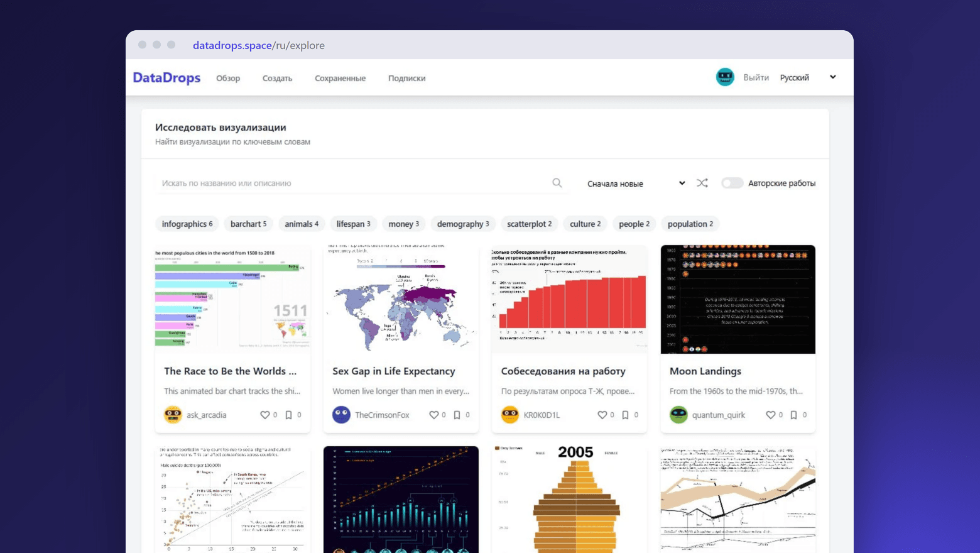
Task: Filter by the scatterplot tag
Action: (x=530, y=224)
